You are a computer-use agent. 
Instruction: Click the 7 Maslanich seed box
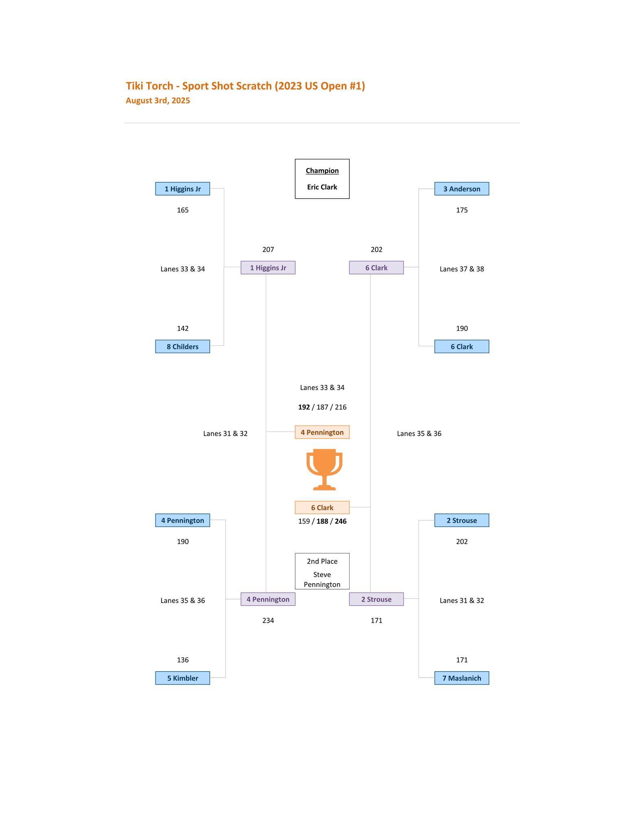click(462, 678)
